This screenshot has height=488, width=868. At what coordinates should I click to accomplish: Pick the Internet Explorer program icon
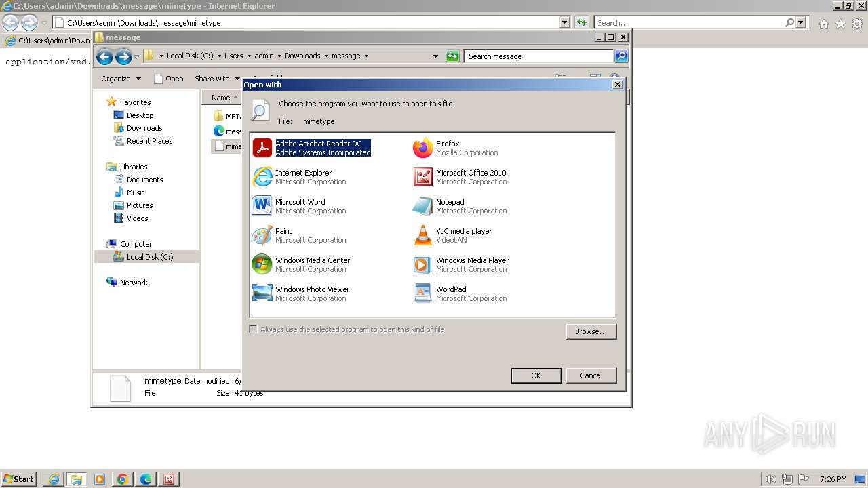[x=262, y=177]
